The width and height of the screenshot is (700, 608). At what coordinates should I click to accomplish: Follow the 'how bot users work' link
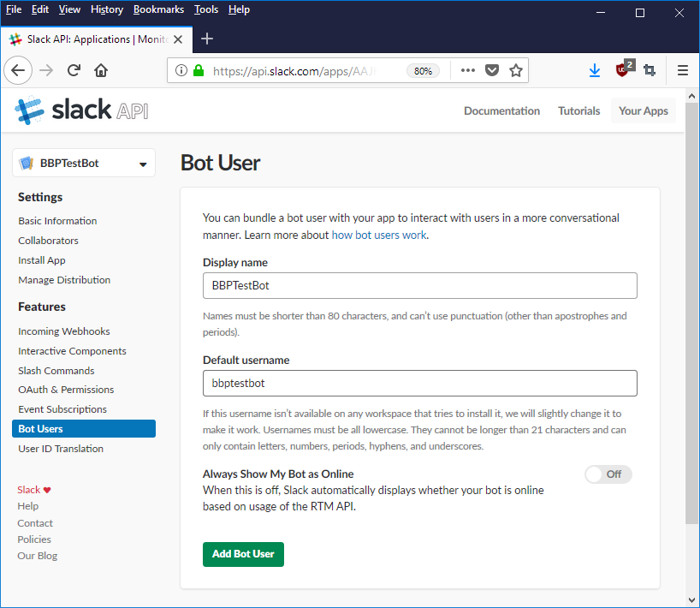[x=379, y=235]
